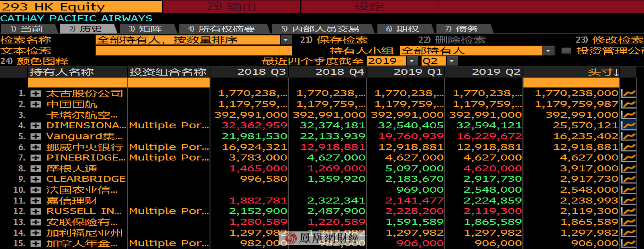This screenshot has height=249, width=644.
Task: Expand the 中国国航 holder row
Action: (x=36, y=104)
